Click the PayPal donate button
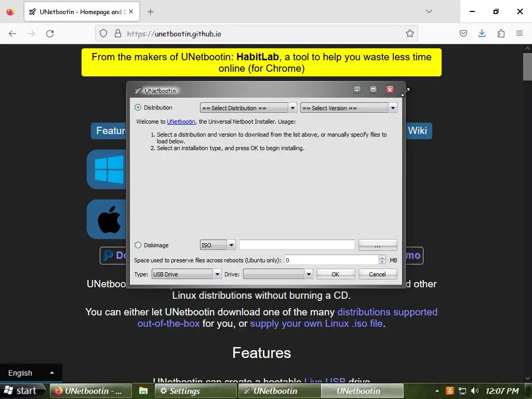Screen dimensions: 532x399 point(113,255)
